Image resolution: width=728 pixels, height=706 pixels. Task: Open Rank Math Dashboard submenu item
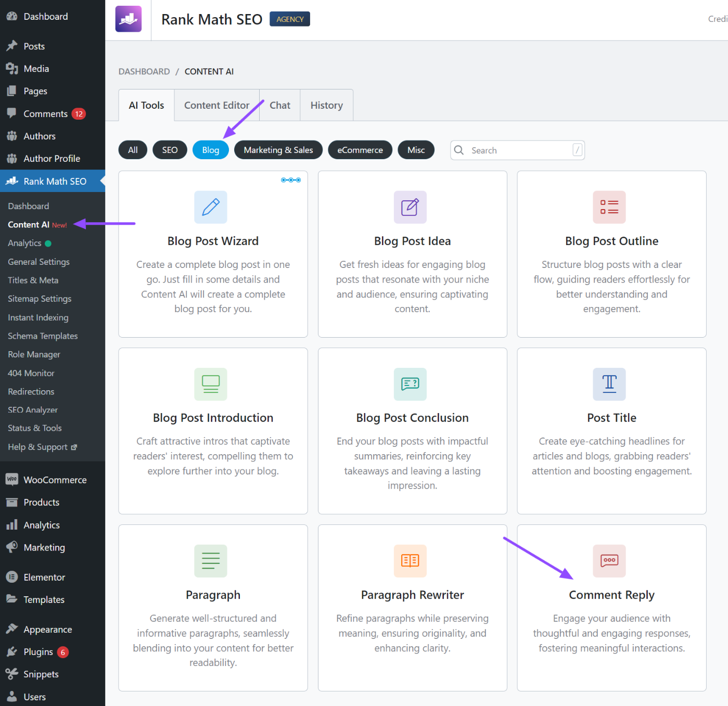click(x=28, y=206)
